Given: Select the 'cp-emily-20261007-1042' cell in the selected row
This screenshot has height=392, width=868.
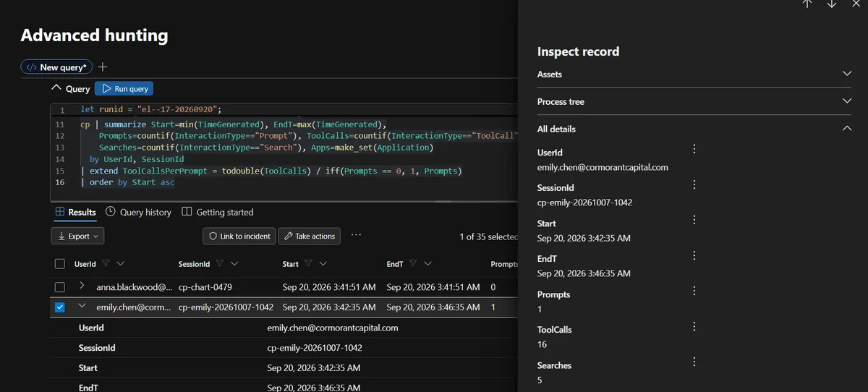Looking at the screenshot, I should tap(226, 307).
